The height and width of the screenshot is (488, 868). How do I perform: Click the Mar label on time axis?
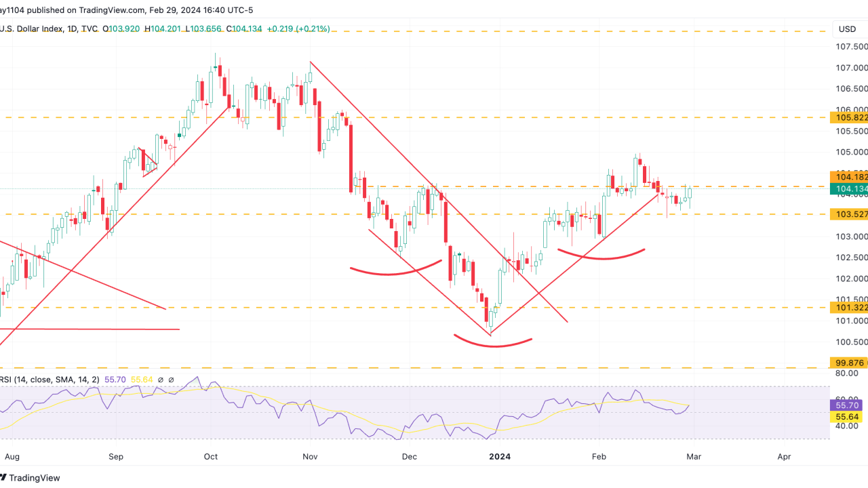click(693, 457)
